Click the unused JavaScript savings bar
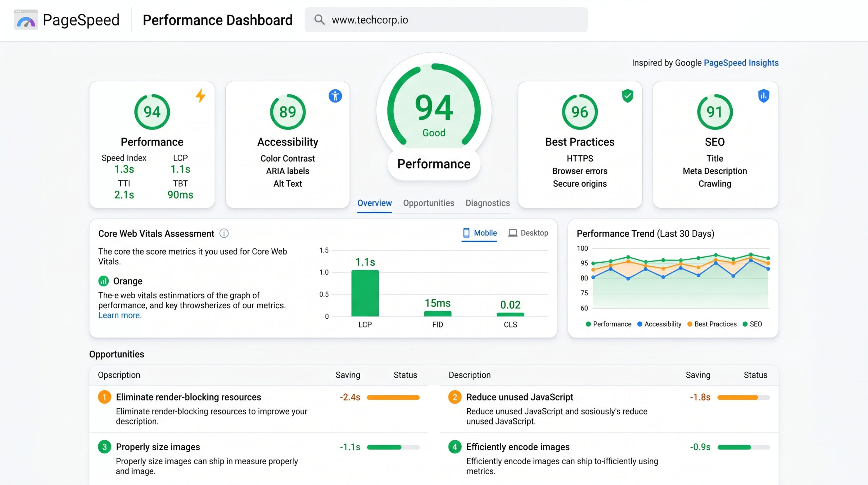Screen dimensions: 868x485 click(x=743, y=397)
